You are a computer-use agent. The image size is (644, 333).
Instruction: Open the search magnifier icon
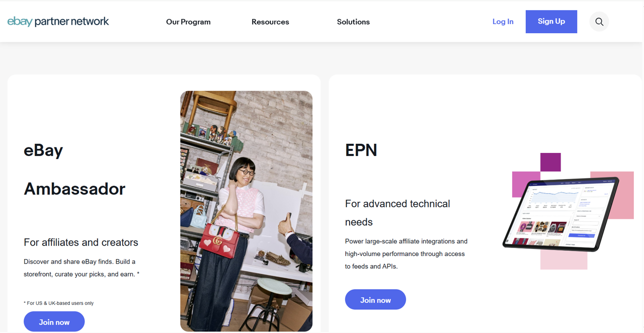pyautogui.click(x=599, y=22)
